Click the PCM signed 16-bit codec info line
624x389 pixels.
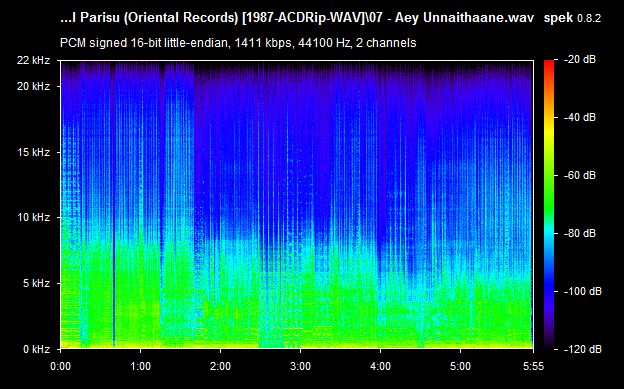click(238, 43)
